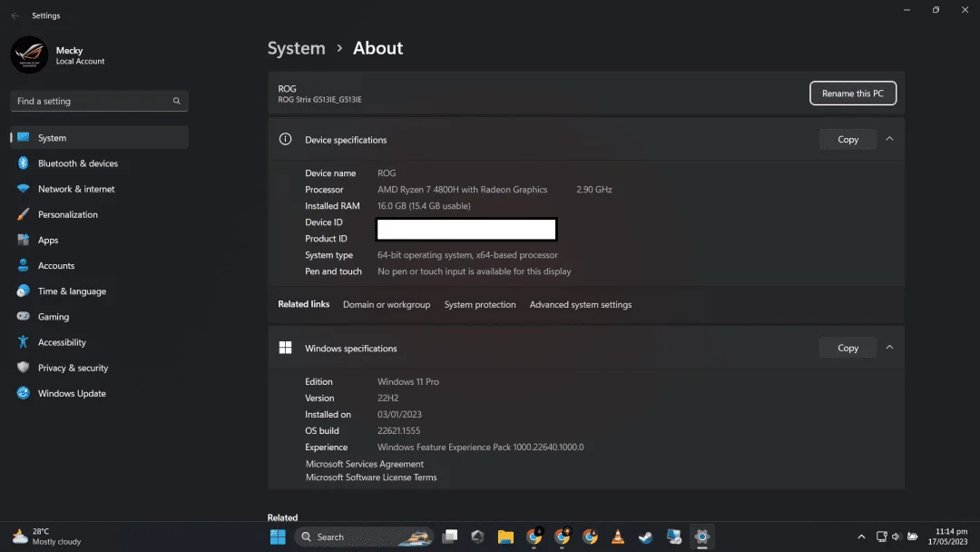The width and height of the screenshot is (980, 552).
Task: Open Microsoft Software License Terms link
Action: coord(371,477)
